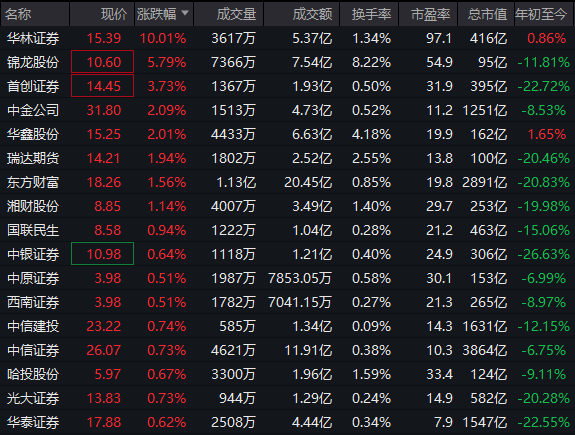Select 东方财富 stock name
The image size is (575, 435).
click(33, 182)
